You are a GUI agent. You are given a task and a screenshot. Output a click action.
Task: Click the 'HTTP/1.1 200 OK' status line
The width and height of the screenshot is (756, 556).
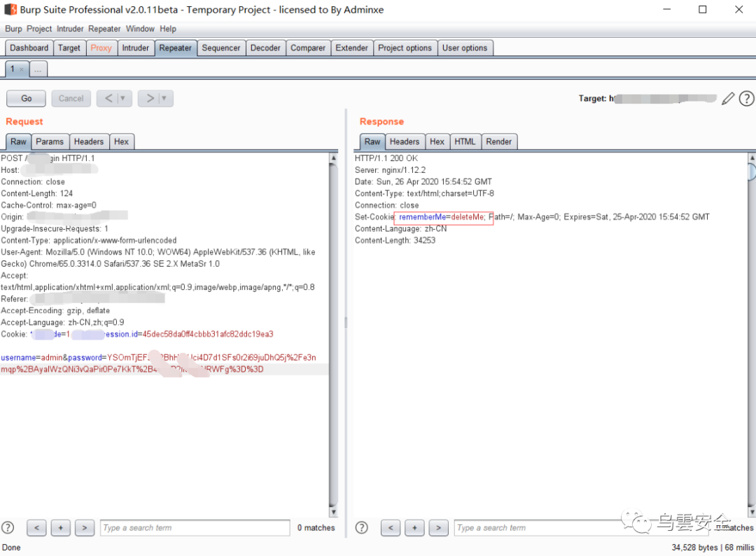tap(386, 158)
